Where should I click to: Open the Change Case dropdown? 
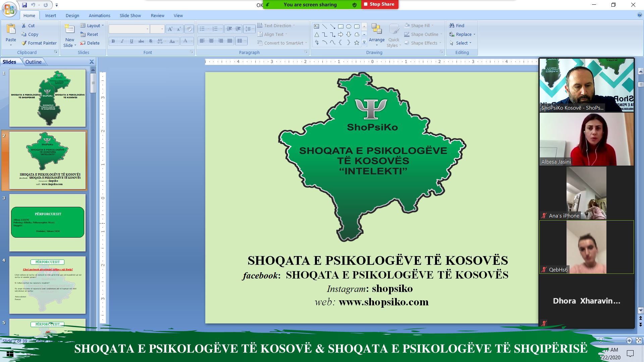tap(173, 41)
